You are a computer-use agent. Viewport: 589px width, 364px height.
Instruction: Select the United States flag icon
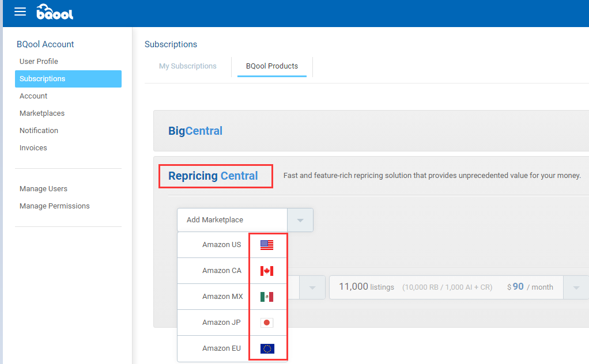tap(267, 245)
